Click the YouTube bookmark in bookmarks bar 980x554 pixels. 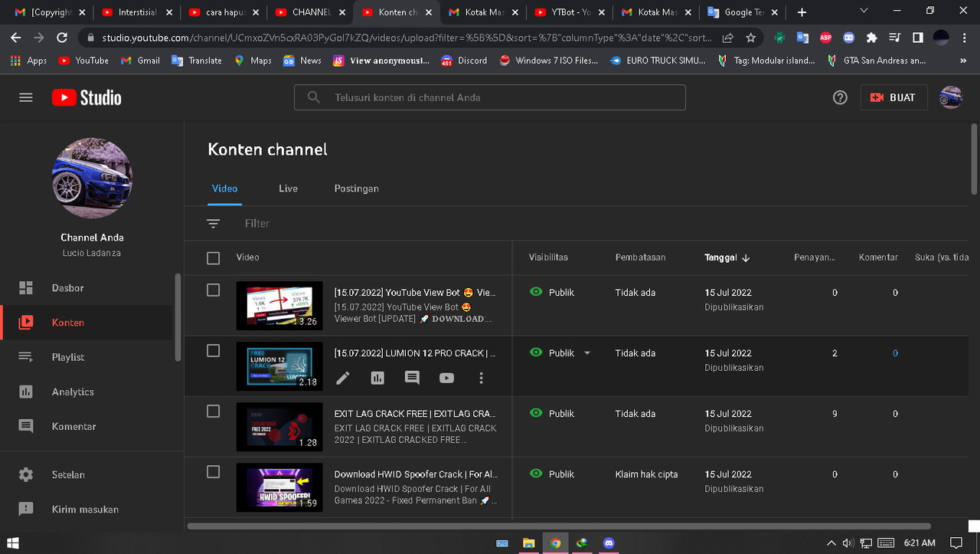(x=83, y=61)
